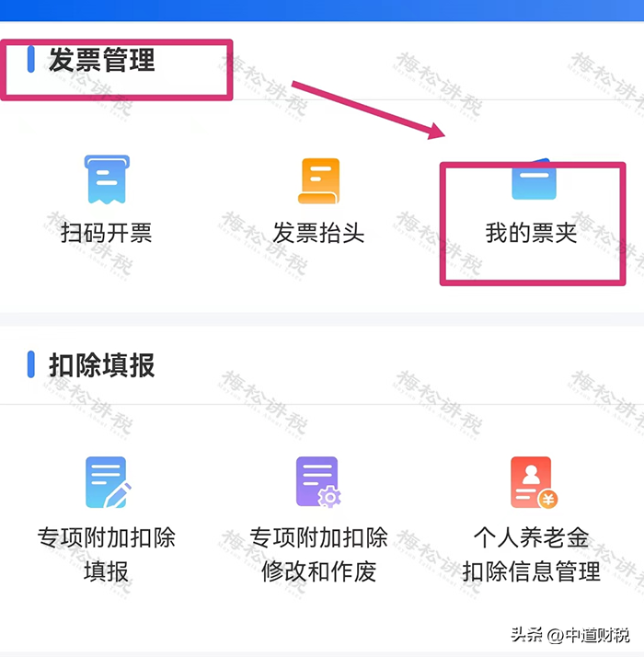This screenshot has height=657, width=644.
Task: Tap the 专项附加扣除填报 pencil document icon
Action: [x=109, y=482]
